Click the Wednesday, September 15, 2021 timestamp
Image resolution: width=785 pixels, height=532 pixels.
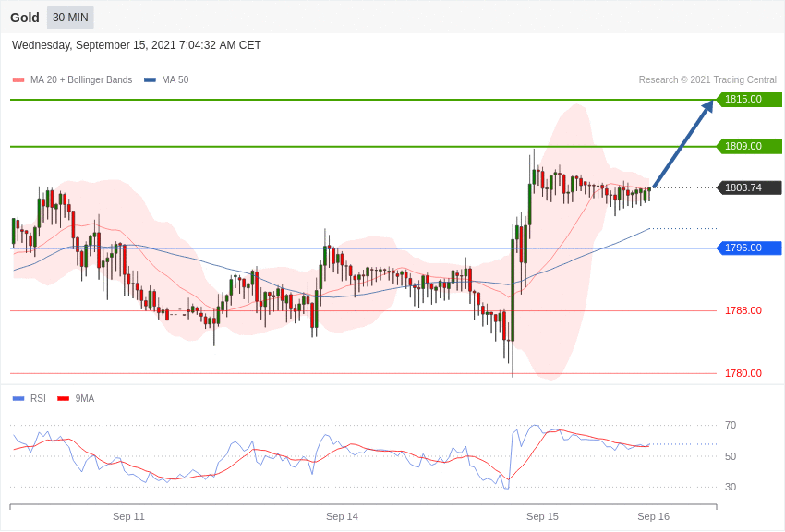pos(136,45)
